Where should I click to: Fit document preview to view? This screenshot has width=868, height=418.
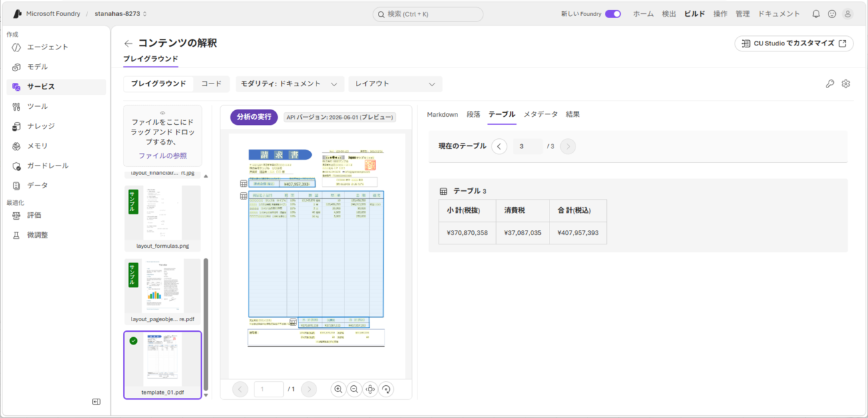click(x=370, y=389)
